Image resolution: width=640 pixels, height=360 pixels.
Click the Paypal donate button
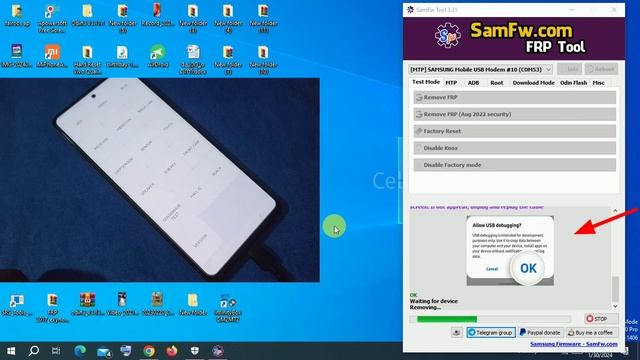click(x=540, y=333)
